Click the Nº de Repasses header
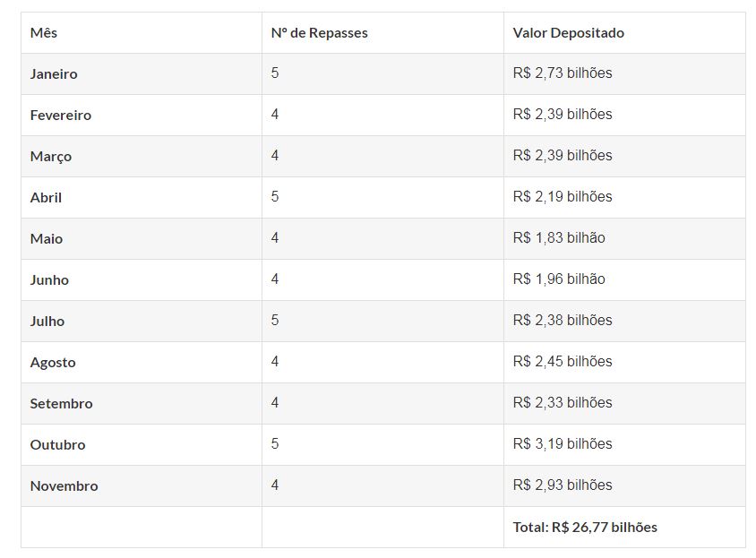The image size is (756, 558). 319,33
